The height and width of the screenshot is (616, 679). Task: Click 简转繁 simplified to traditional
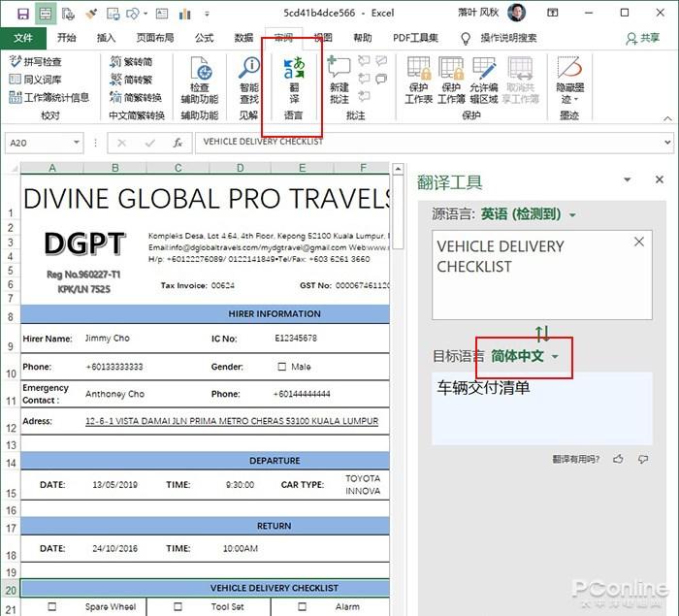[x=131, y=80]
